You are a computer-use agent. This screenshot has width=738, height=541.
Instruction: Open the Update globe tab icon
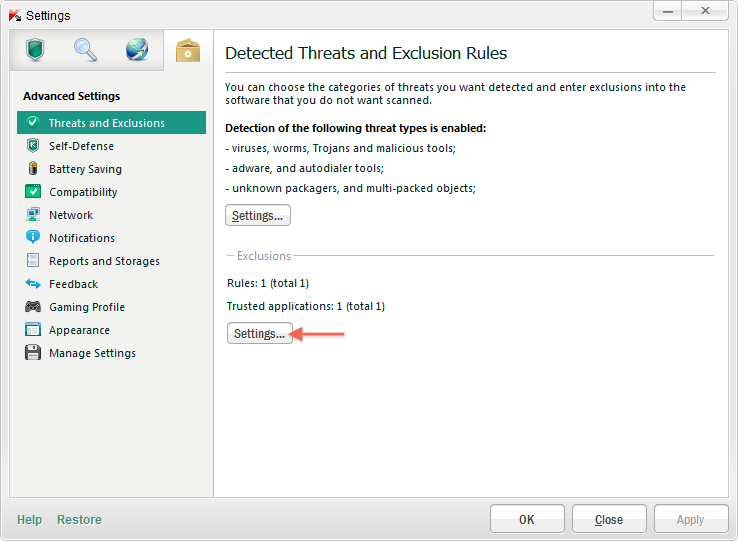coord(137,50)
